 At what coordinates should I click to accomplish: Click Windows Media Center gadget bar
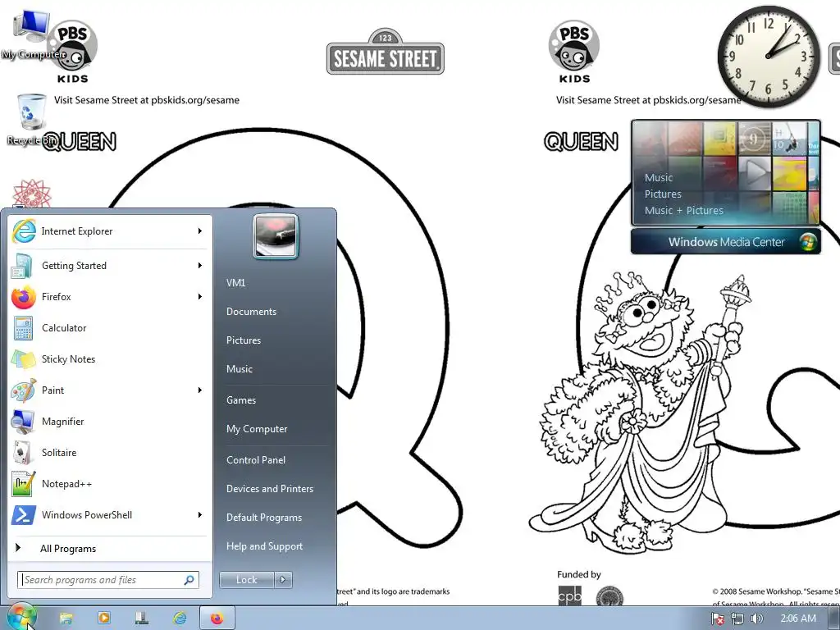pos(725,242)
